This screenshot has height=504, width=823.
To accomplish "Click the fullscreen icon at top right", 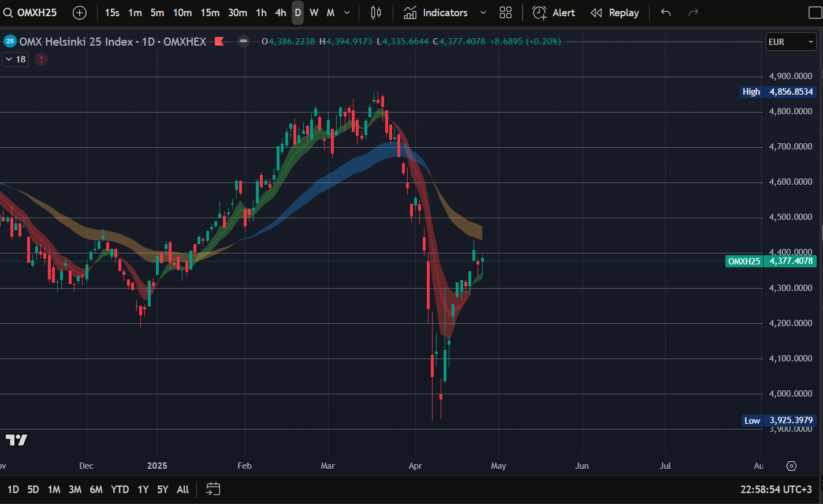I will point(815,13).
